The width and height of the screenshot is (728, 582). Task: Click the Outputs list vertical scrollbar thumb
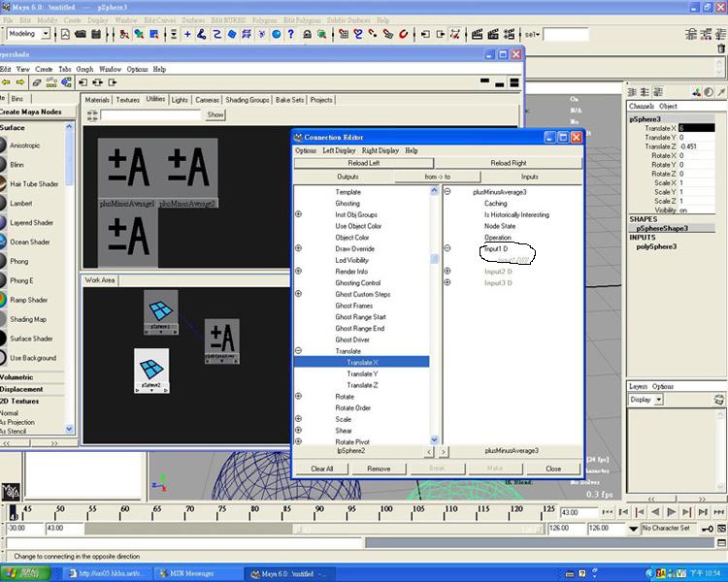[434, 259]
